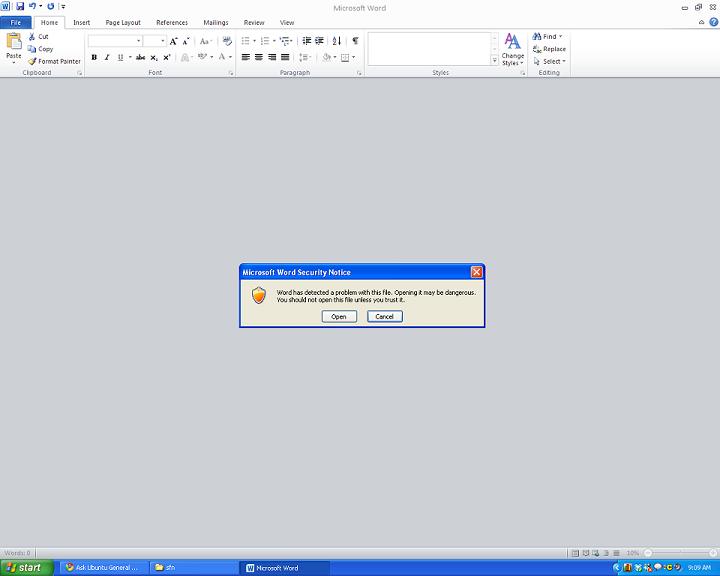The image size is (720, 576).
Task: Select the Home ribbon tab
Action: click(49, 22)
